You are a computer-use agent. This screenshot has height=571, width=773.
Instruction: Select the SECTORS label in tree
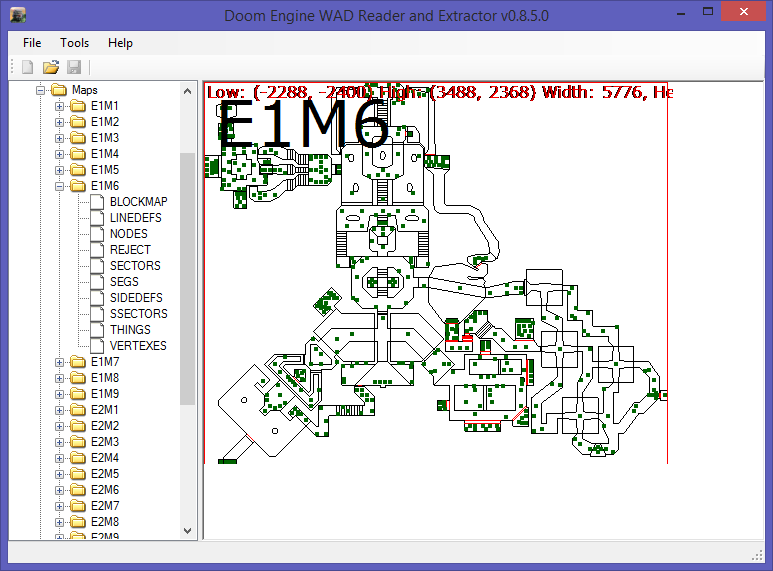135,266
